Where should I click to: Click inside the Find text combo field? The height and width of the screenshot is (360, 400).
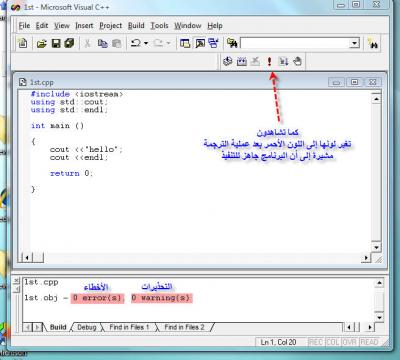click(295, 43)
